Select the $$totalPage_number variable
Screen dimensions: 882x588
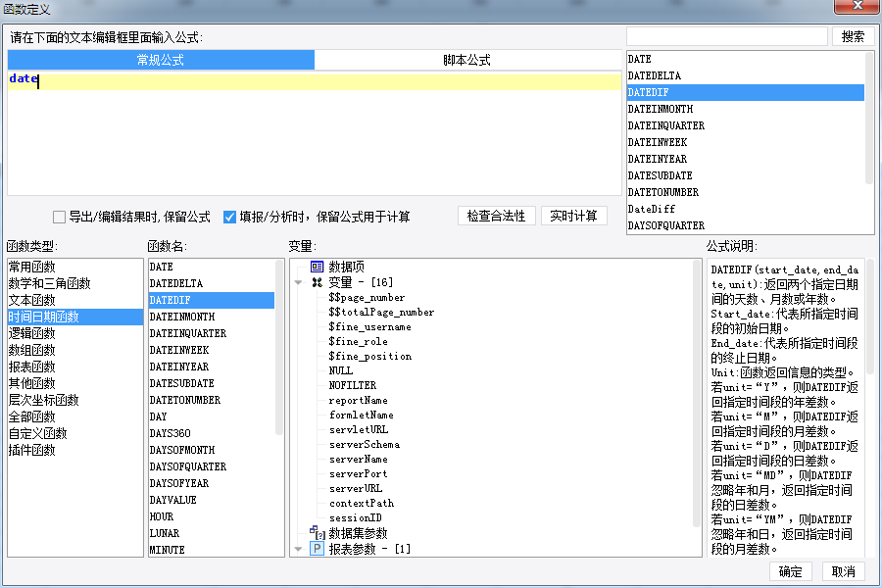click(x=381, y=313)
